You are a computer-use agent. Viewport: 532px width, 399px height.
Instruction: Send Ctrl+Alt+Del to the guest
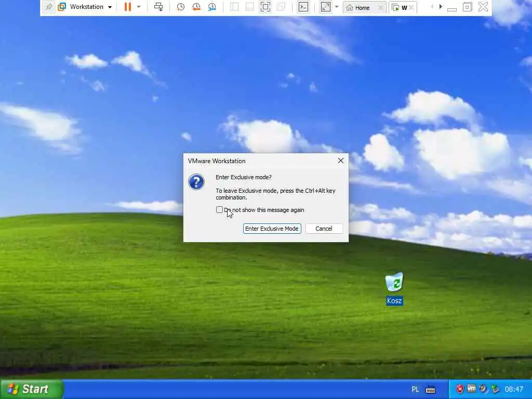(158, 7)
